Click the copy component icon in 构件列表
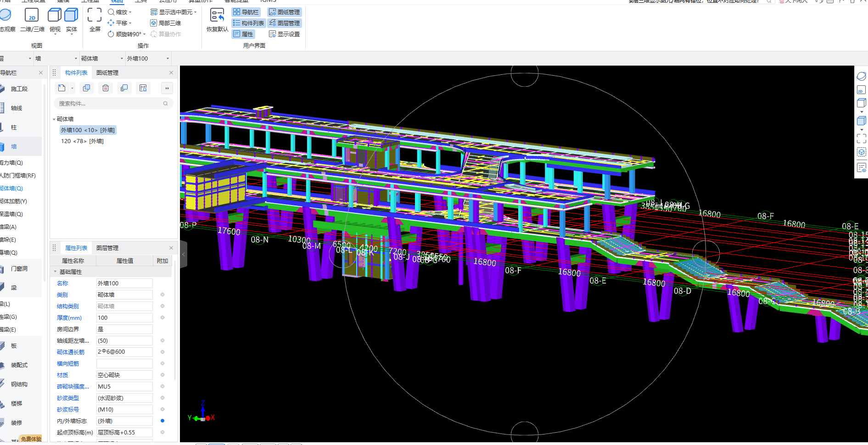868x445 pixels. point(86,88)
